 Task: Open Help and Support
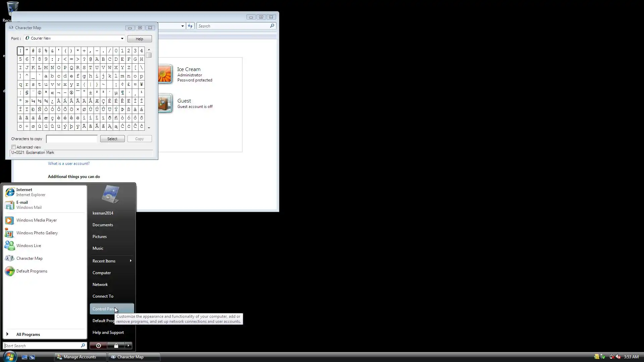[x=108, y=332]
